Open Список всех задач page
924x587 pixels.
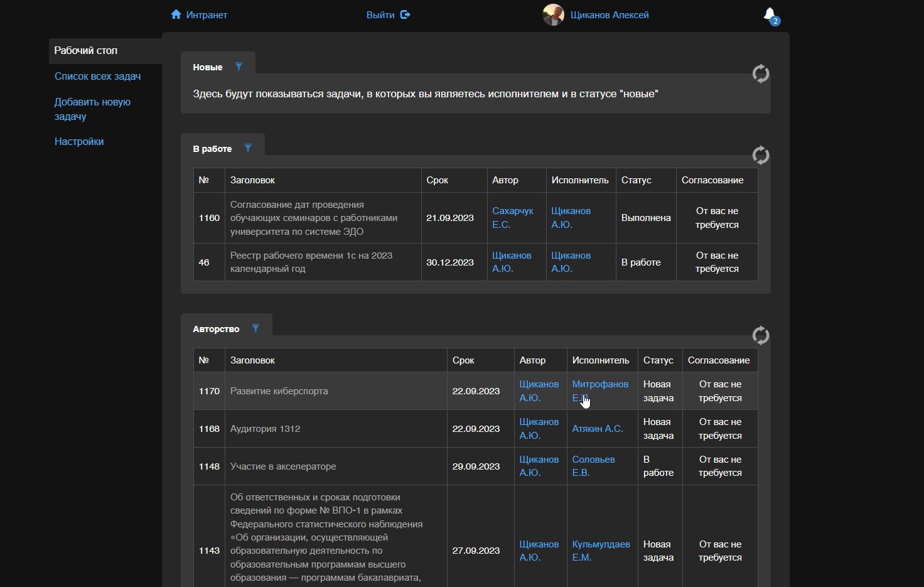(x=97, y=76)
